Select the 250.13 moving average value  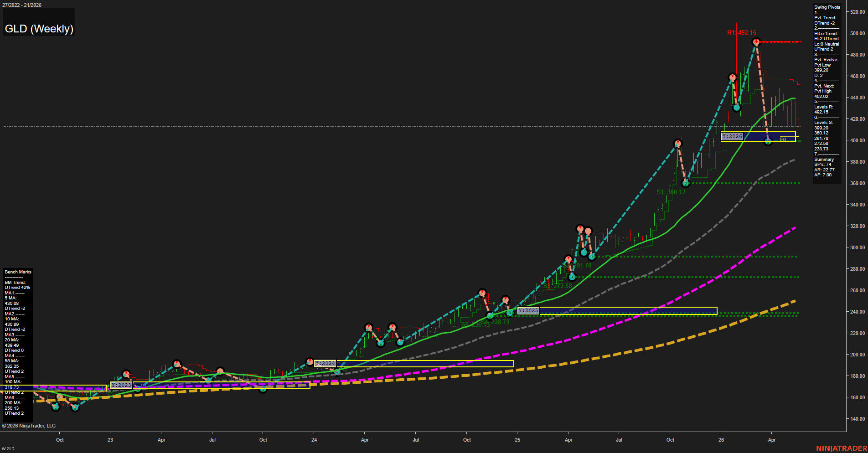pyautogui.click(x=12, y=408)
